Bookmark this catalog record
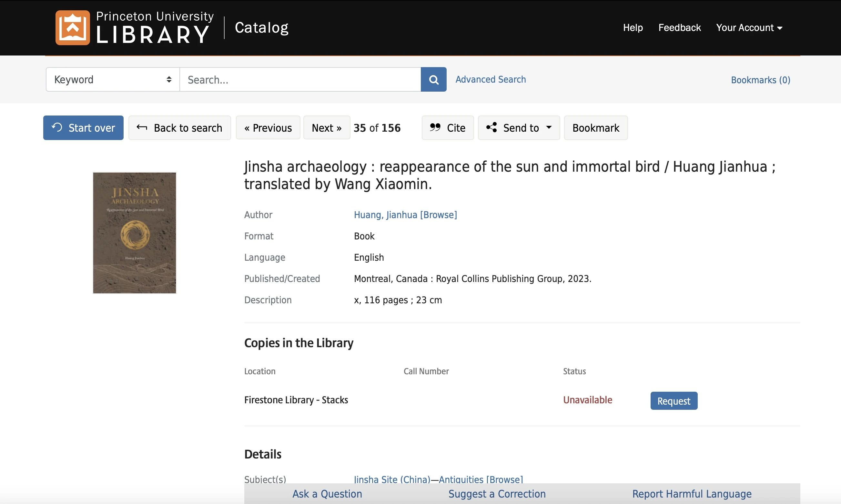 595,128
